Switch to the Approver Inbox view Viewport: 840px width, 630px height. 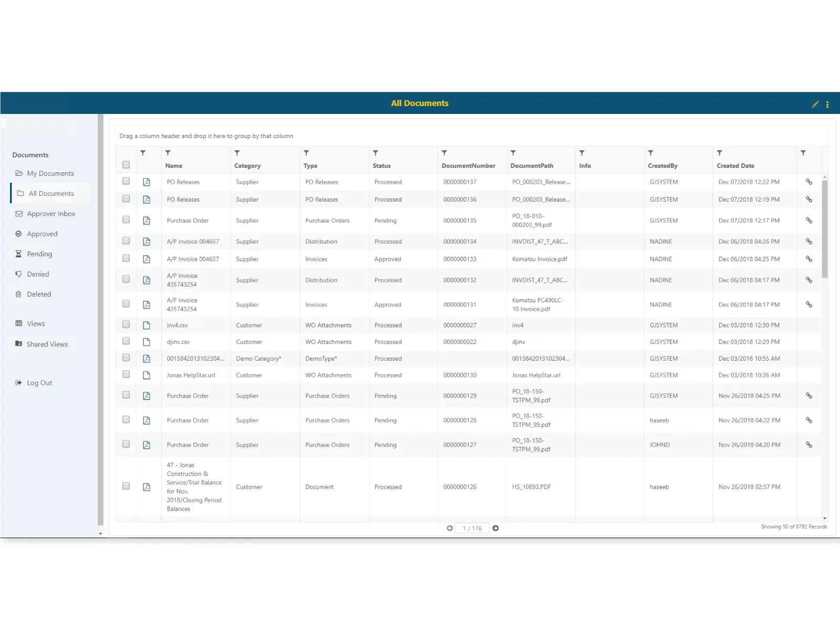[x=51, y=213]
